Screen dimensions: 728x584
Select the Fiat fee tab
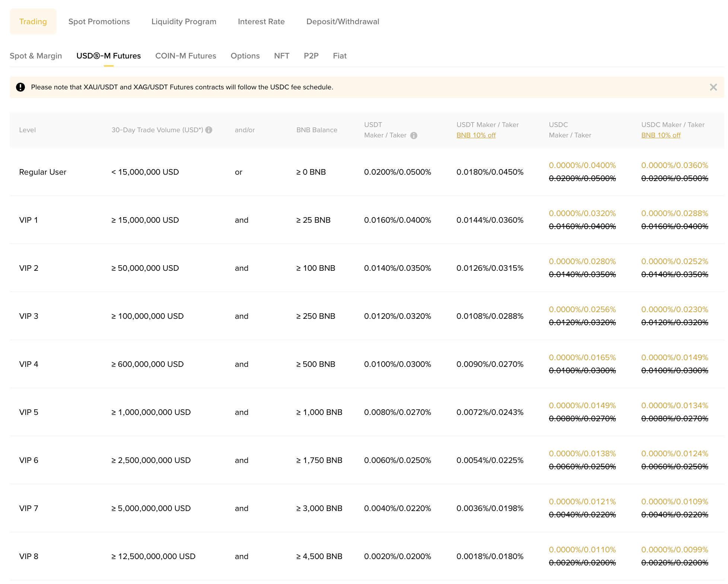tap(339, 56)
